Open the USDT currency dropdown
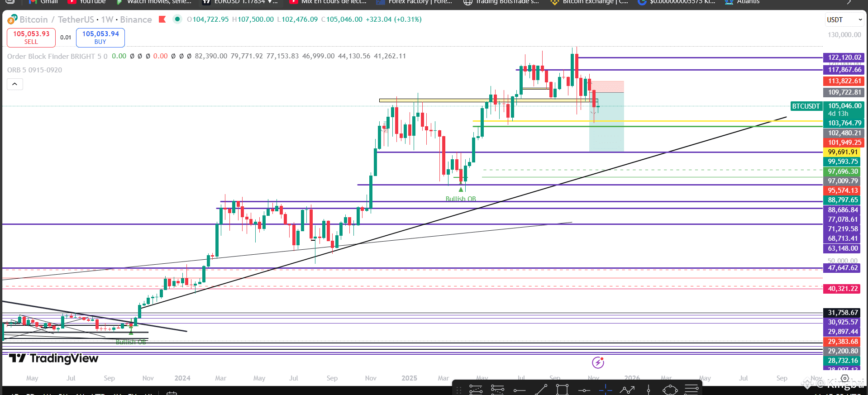Image resolution: width=868 pixels, height=395 pixels. [844, 19]
